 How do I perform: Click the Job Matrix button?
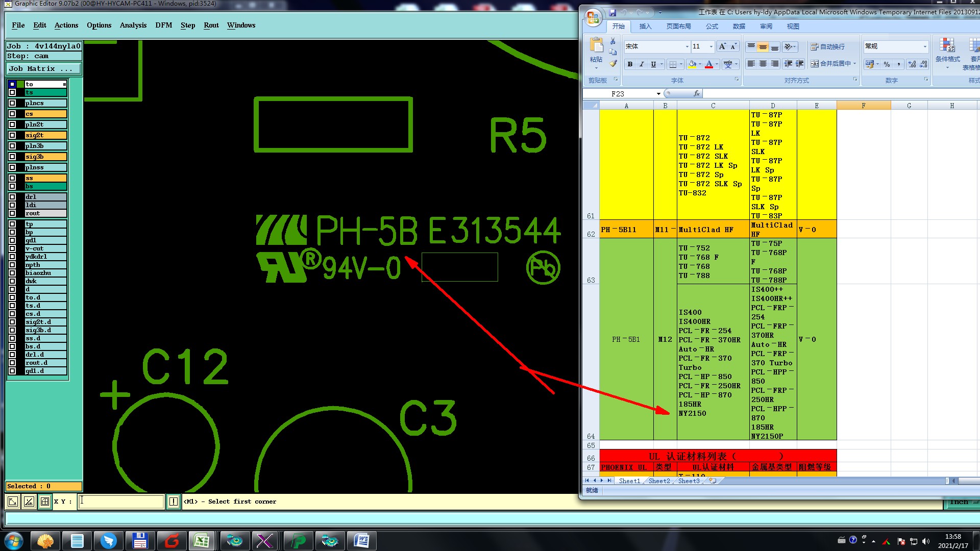pyautogui.click(x=43, y=68)
